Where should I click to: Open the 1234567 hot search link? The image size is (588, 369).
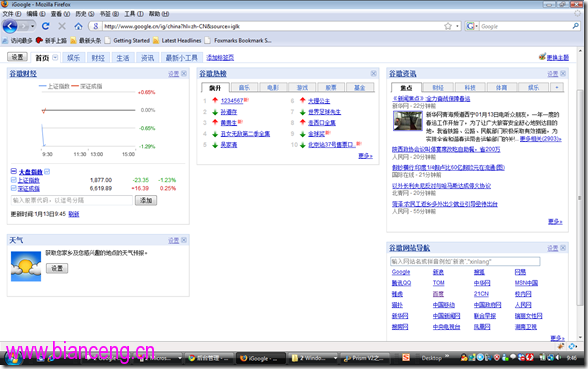(x=232, y=100)
